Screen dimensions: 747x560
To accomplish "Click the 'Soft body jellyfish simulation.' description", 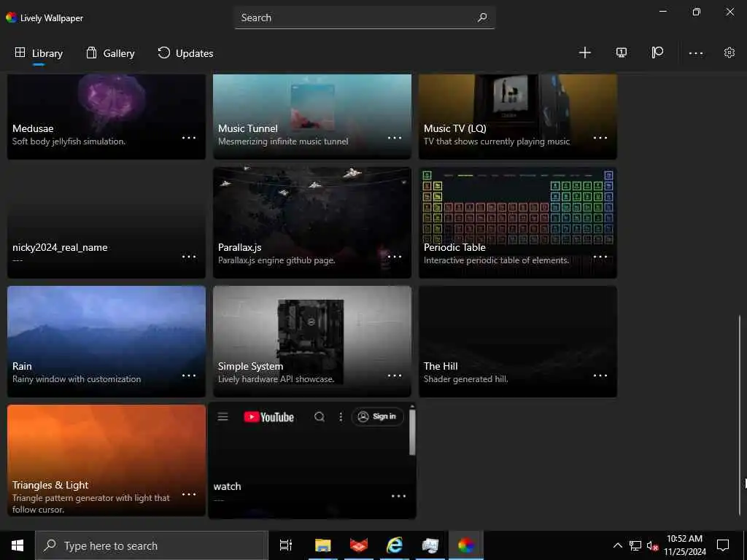I will (69, 141).
